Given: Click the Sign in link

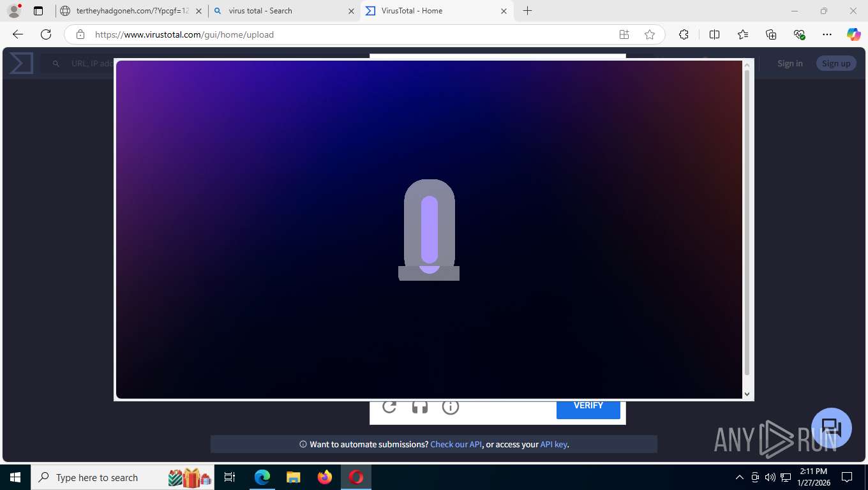Looking at the screenshot, I should point(790,63).
